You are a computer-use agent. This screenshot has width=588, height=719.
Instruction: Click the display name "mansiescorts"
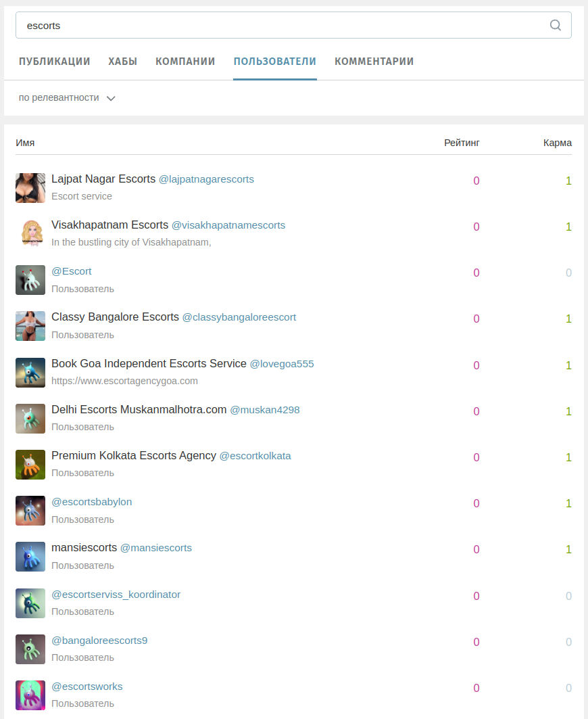[84, 547]
